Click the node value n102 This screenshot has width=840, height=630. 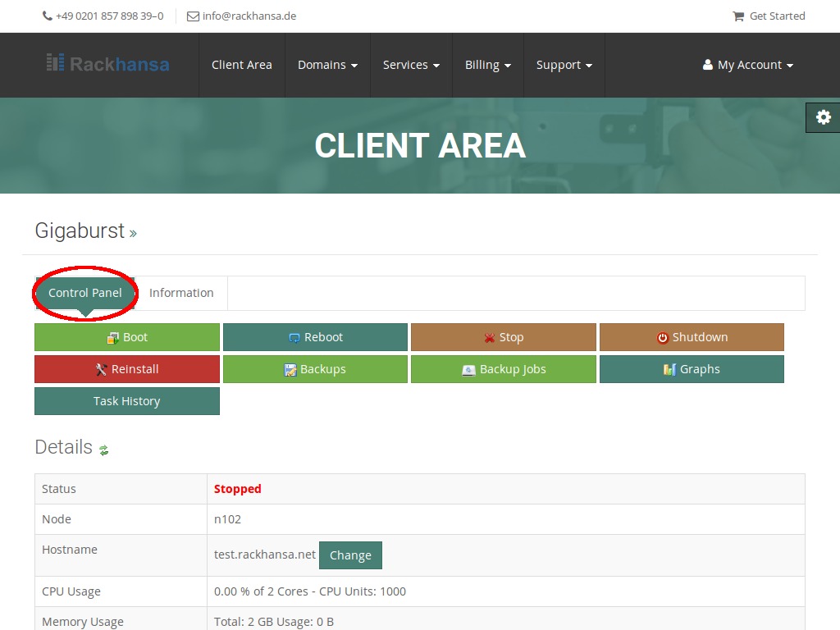[227, 519]
